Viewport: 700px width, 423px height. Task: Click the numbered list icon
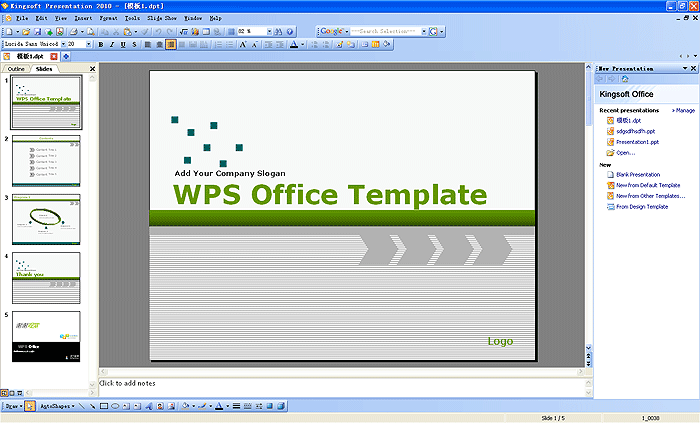(219, 45)
